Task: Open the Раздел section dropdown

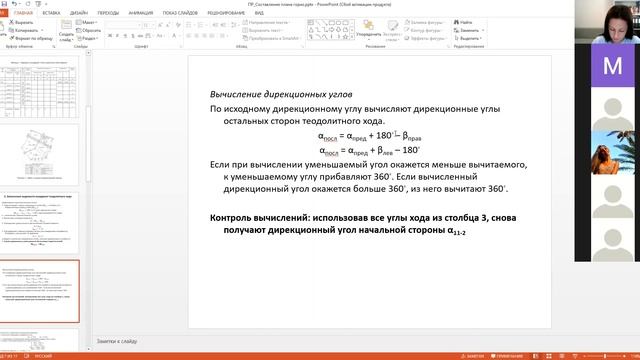Action: [x=87, y=38]
